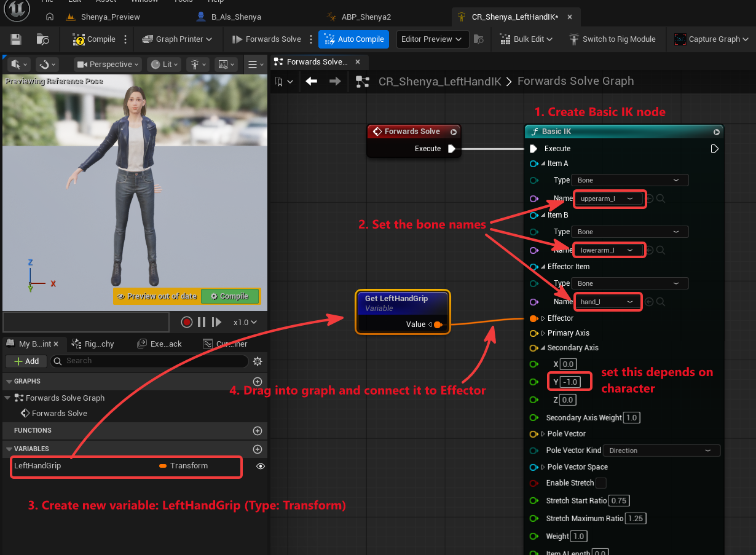
Task: Pause the preview playback
Action: [x=202, y=322]
